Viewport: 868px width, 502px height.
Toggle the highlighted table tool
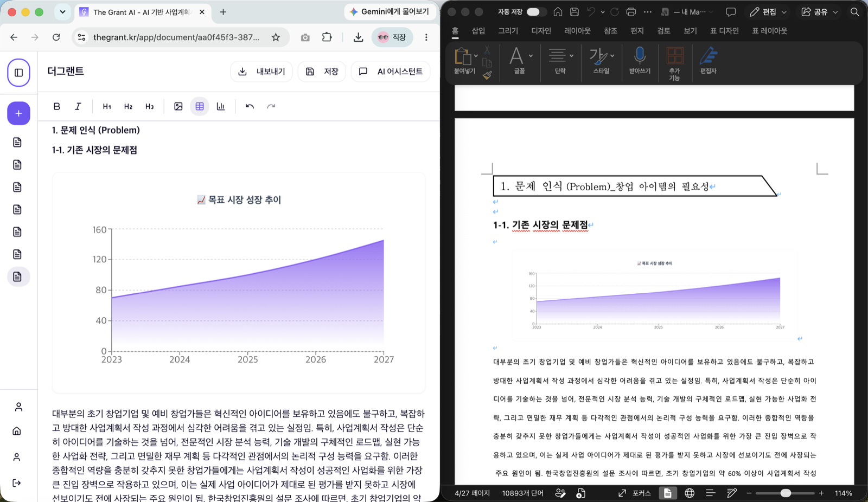coord(200,106)
